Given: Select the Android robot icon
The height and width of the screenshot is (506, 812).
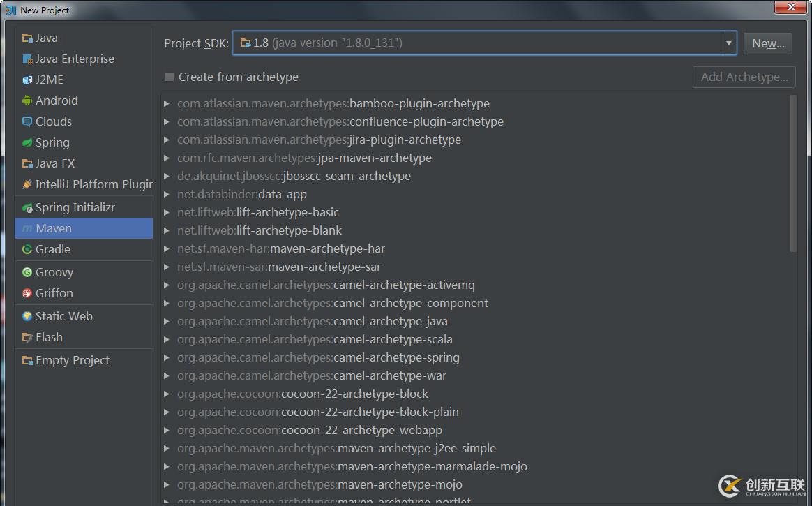Looking at the screenshot, I should pos(27,101).
